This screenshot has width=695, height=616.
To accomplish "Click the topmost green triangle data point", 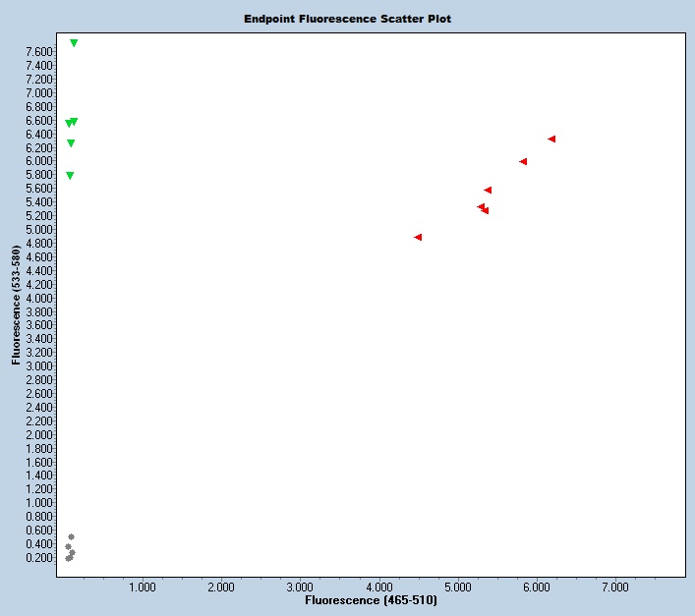I will (74, 43).
